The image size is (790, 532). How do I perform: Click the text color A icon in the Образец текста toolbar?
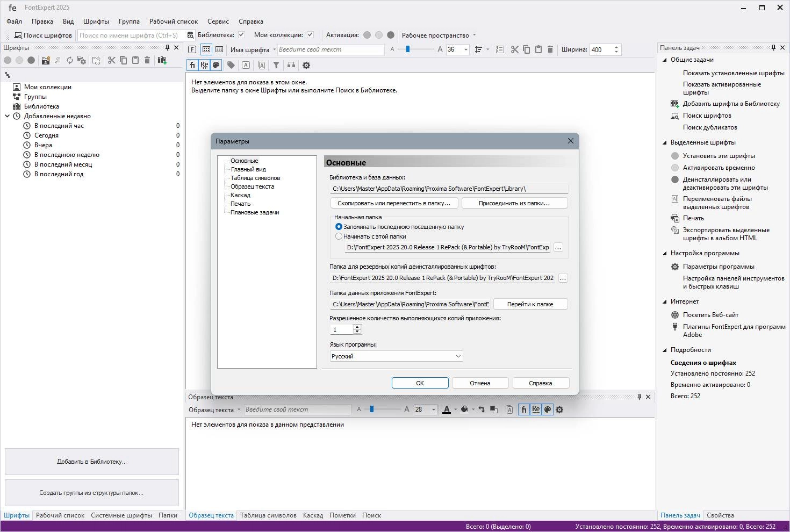tap(447, 409)
